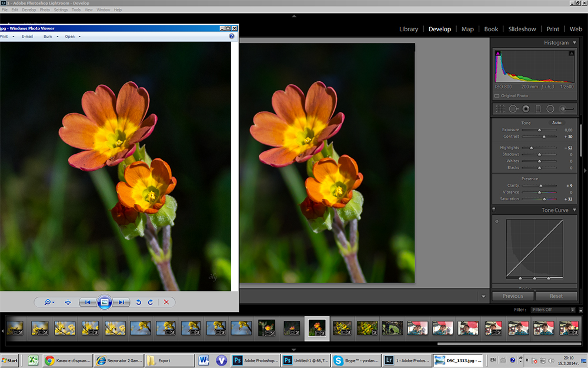Choose the Graduated Filter tool

point(537,108)
